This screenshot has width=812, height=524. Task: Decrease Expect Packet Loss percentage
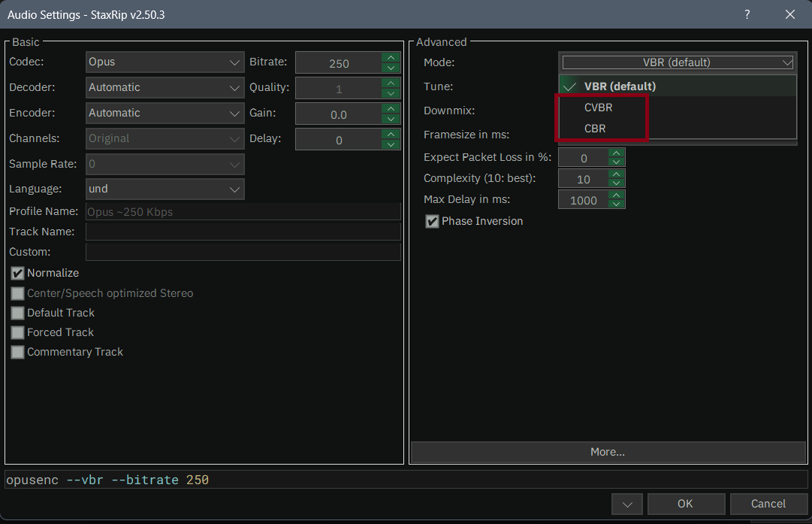(x=616, y=162)
